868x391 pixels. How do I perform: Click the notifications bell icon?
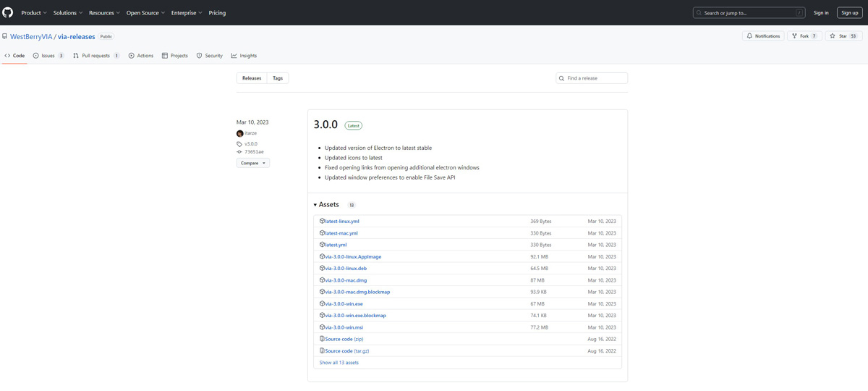749,35
